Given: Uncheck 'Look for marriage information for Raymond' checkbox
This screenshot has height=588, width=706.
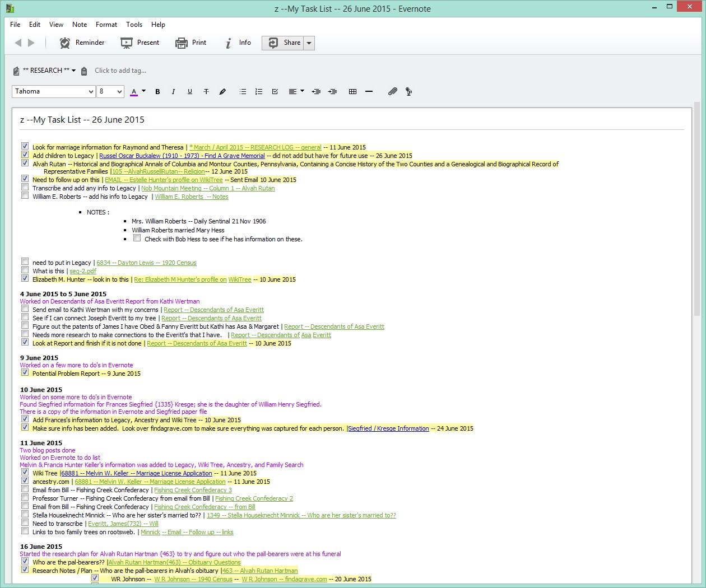Looking at the screenshot, I should [25, 146].
